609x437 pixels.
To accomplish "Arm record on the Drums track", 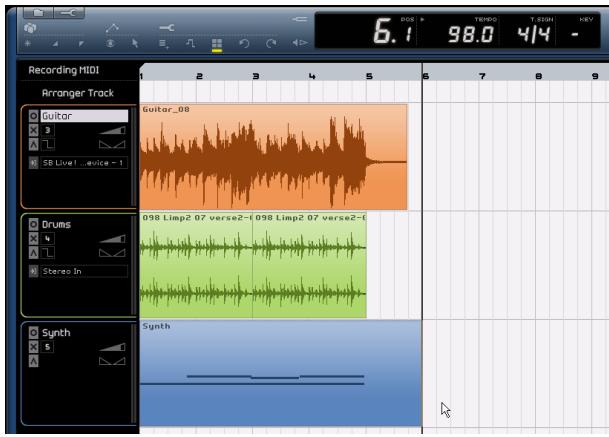I will [x=33, y=224].
